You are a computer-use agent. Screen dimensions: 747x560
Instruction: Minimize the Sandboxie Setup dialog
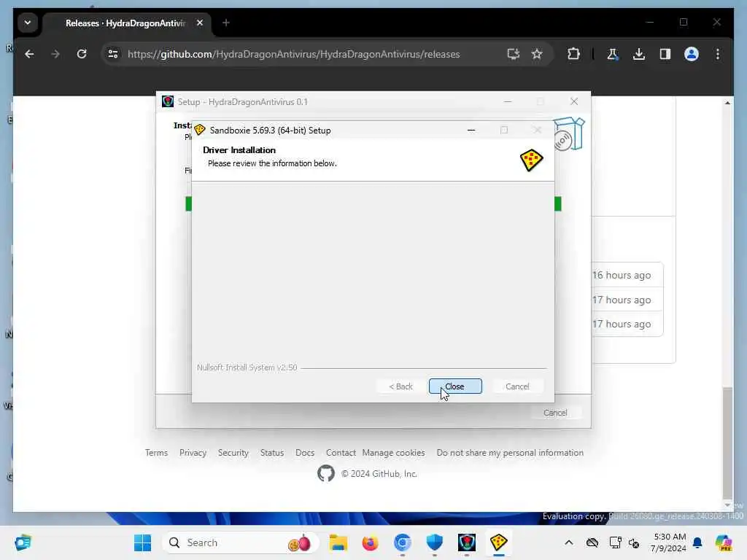[471, 130]
